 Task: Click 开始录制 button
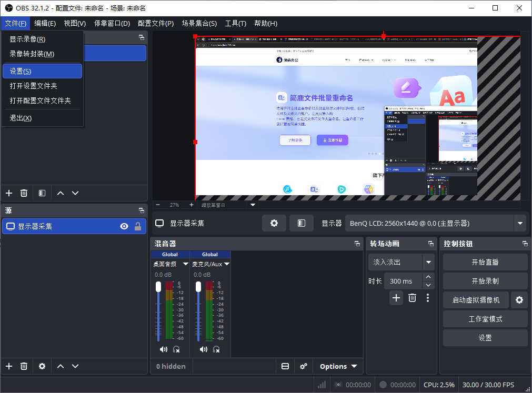(485, 281)
